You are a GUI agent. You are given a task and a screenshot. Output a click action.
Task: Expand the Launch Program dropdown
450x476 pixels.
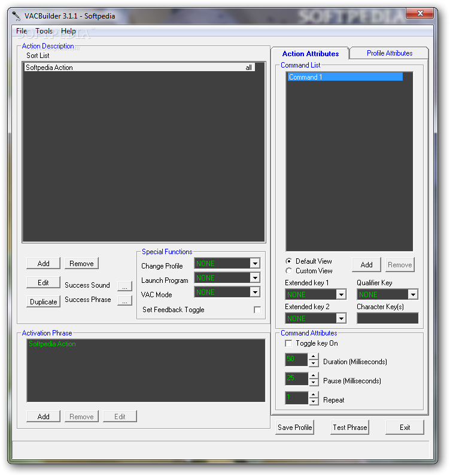tap(255, 277)
